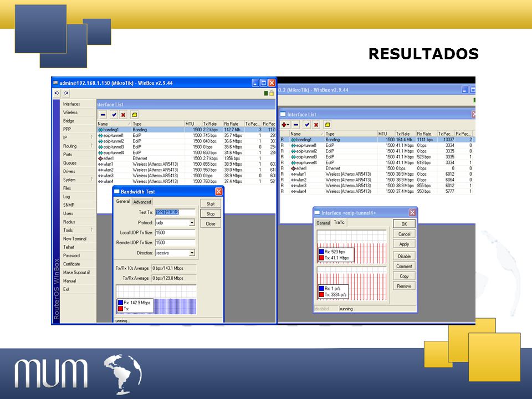The image size is (532, 399).
Task: Click the Bandwidth Test window title icon
Action: click(x=117, y=191)
